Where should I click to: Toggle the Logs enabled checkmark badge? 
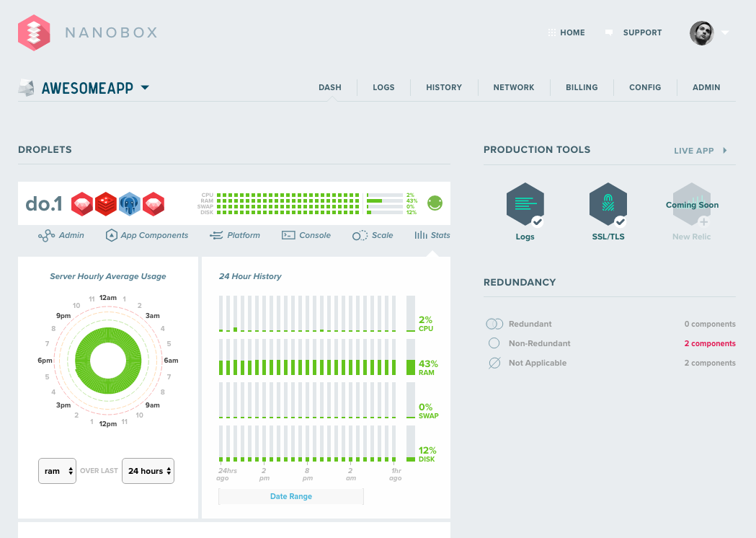(x=538, y=221)
